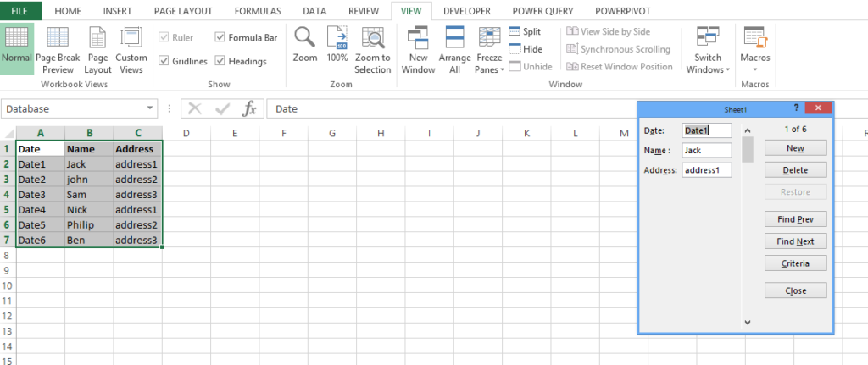Image resolution: width=868 pixels, height=365 pixels.
Task: Click the Address header cell
Action: pyautogui.click(x=138, y=149)
